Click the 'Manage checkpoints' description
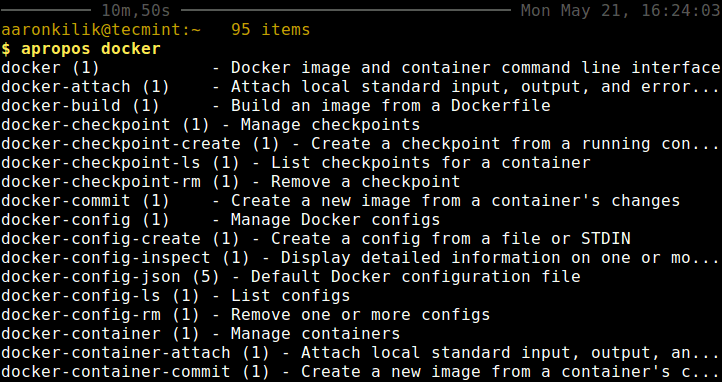Viewport: 722px width, 382px height. point(331,125)
